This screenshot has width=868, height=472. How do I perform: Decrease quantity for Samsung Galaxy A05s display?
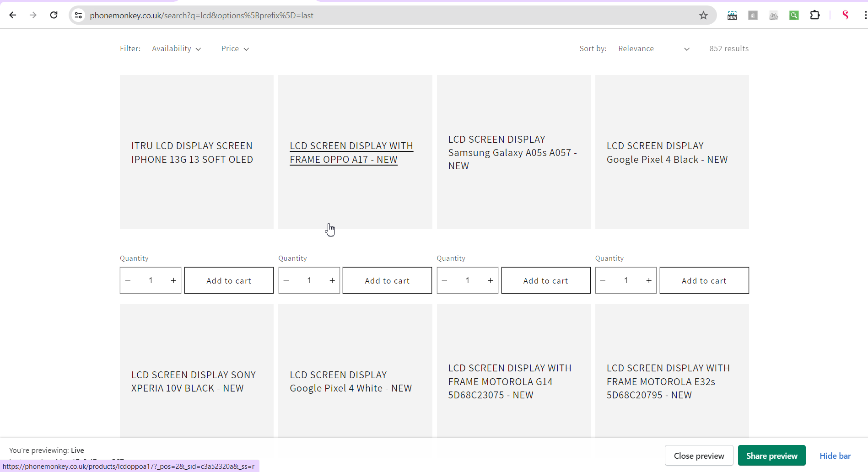[x=445, y=280]
